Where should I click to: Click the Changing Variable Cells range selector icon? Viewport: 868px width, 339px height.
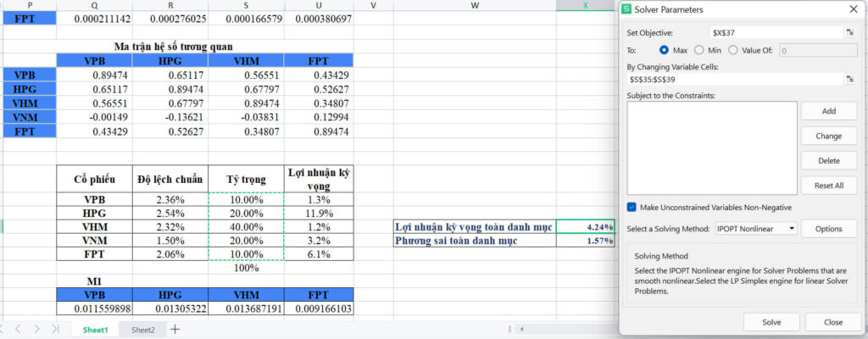point(849,79)
